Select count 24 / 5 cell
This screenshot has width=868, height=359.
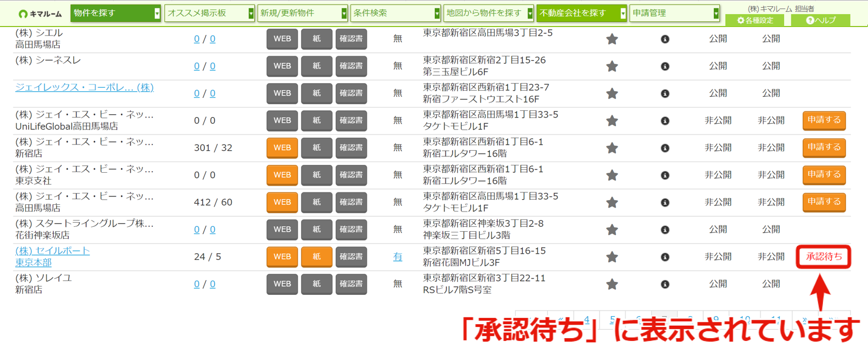point(208,257)
